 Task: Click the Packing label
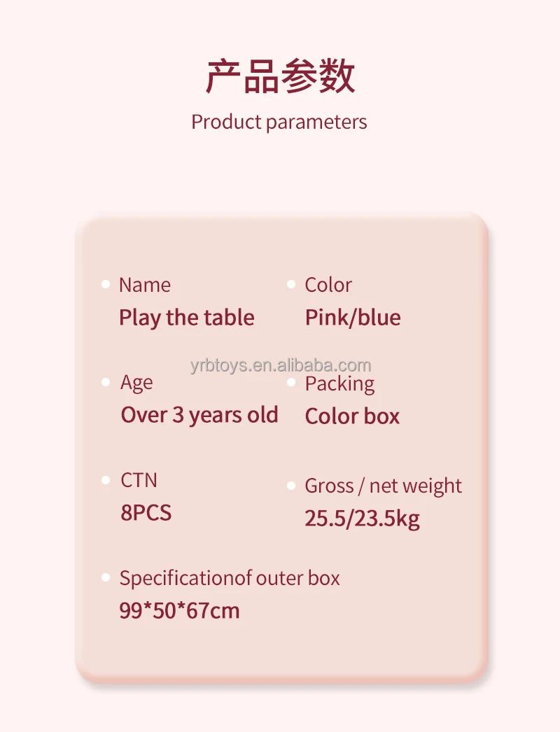click(x=339, y=383)
